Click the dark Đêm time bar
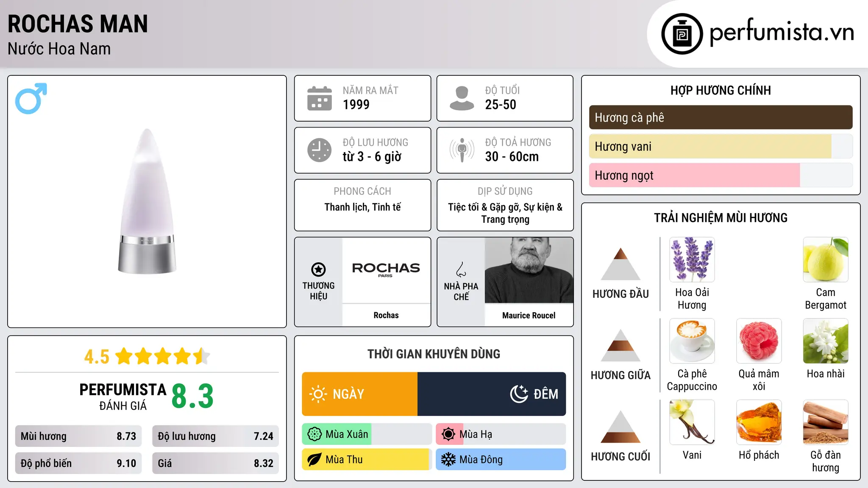868x488 pixels. (492, 394)
